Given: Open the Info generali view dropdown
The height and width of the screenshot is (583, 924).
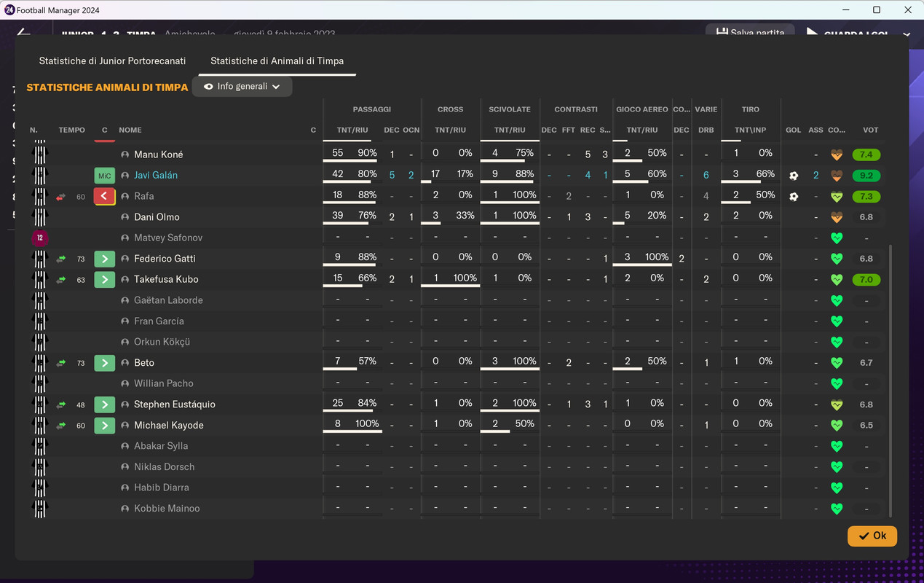Looking at the screenshot, I should coord(242,87).
